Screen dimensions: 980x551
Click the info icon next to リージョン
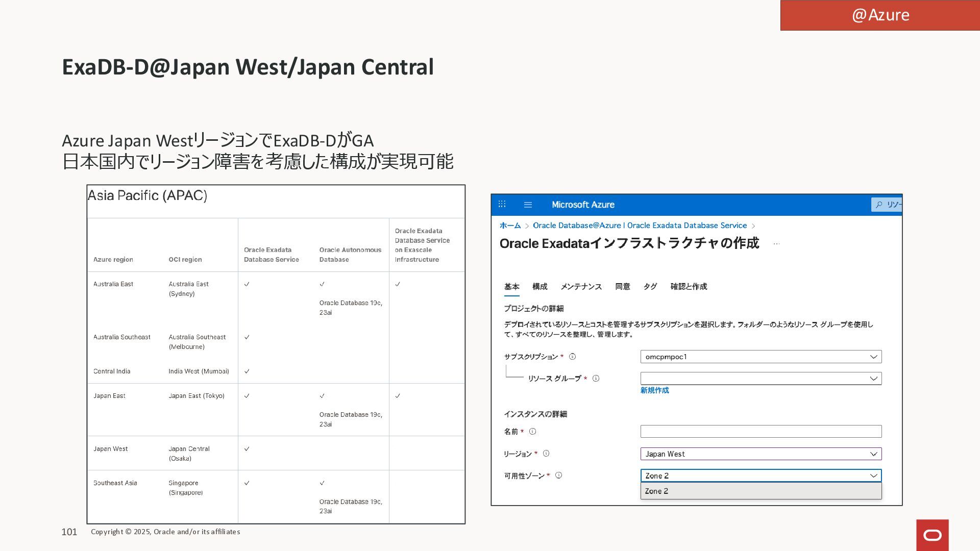[x=546, y=454]
